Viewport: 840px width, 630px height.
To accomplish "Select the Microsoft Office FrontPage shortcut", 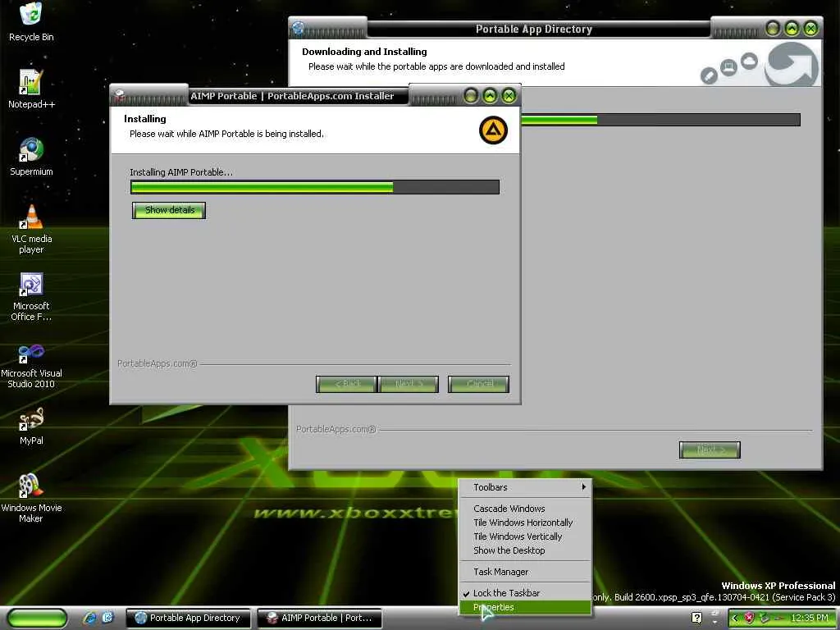I will coord(32,296).
